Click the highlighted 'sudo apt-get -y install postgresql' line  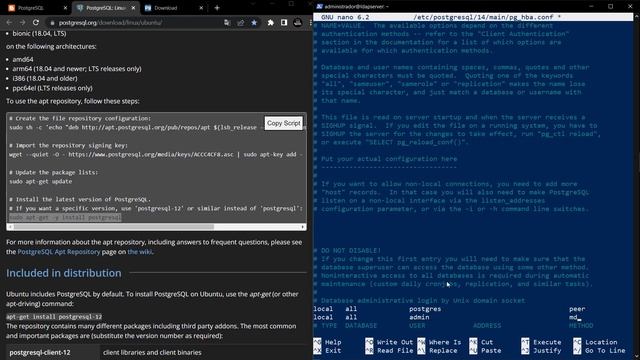tap(65, 218)
